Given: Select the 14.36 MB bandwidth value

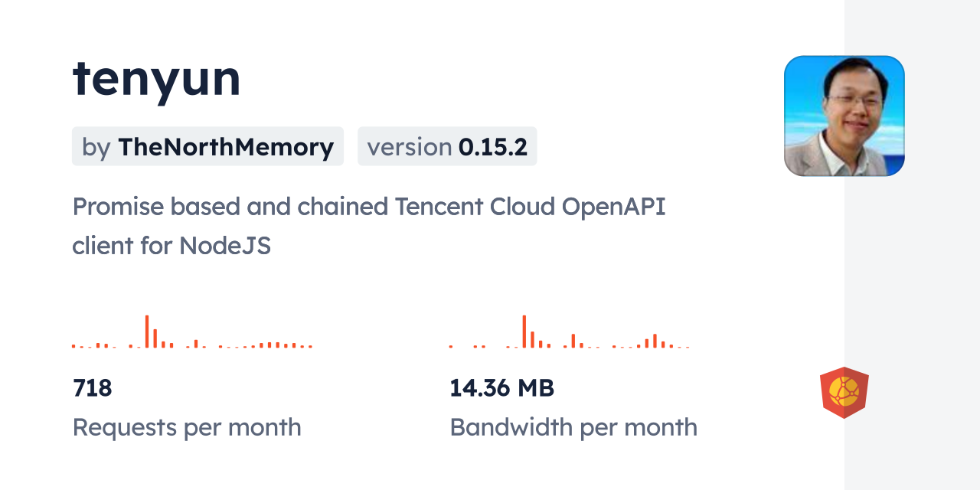Looking at the screenshot, I should [x=501, y=388].
